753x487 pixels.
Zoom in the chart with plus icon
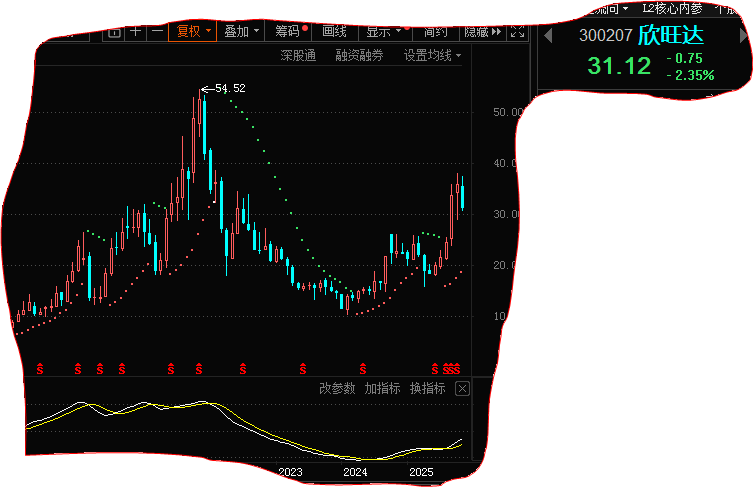pyautogui.click(x=136, y=32)
